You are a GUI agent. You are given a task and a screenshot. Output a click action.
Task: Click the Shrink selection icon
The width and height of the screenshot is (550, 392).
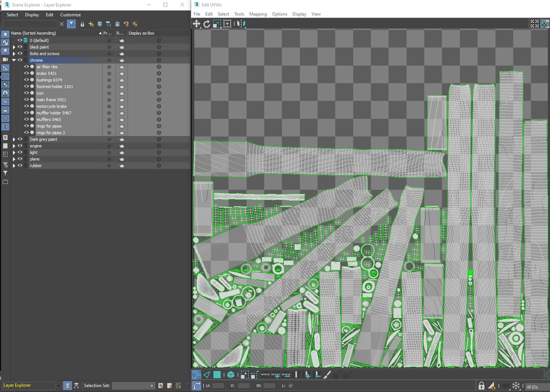[x=254, y=375]
